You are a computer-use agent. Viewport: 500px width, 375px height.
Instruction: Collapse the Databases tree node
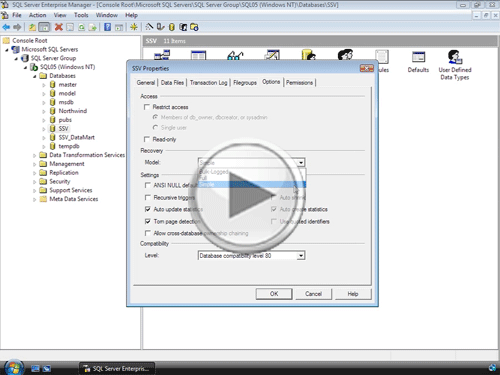click(35, 76)
